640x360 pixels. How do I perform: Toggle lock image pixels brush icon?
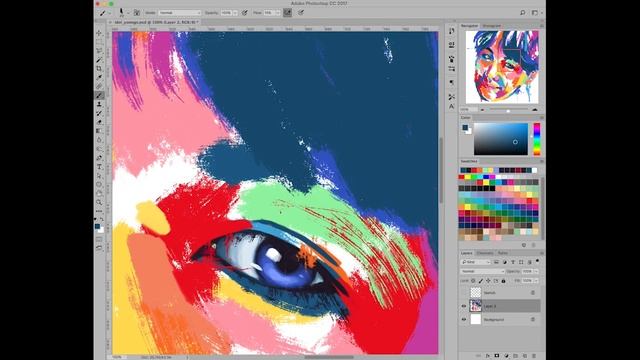click(481, 281)
